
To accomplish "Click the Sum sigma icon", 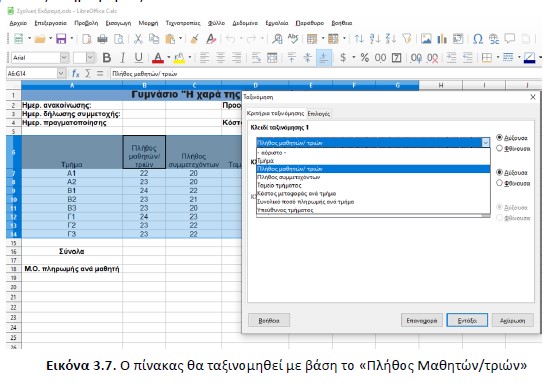I will (x=88, y=73).
